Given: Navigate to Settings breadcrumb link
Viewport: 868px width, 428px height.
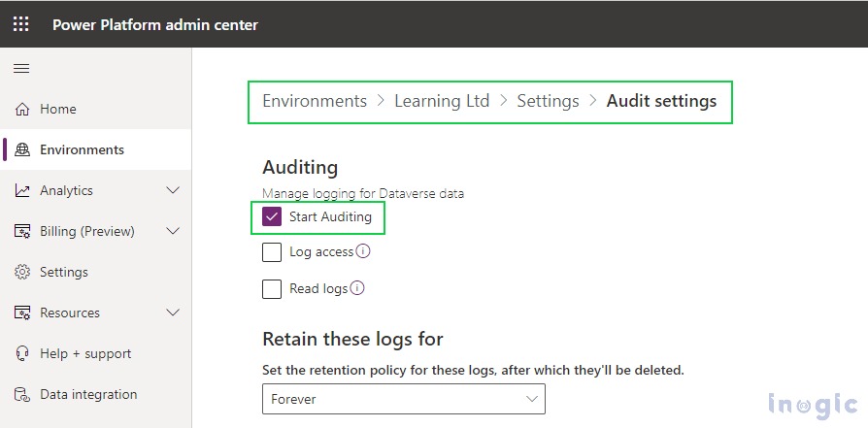Looking at the screenshot, I should pos(548,101).
